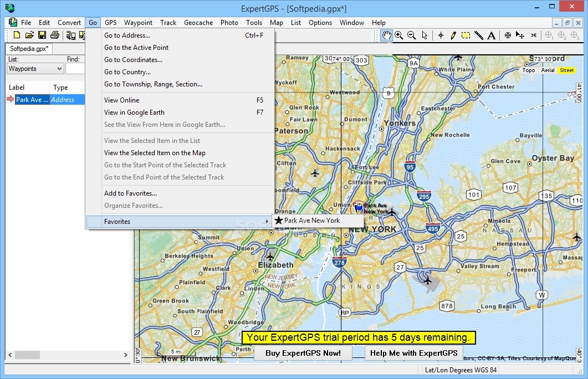The image size is (588, 379).
Task: Click the Send to GPS toolbar icon
Action: 71,35
